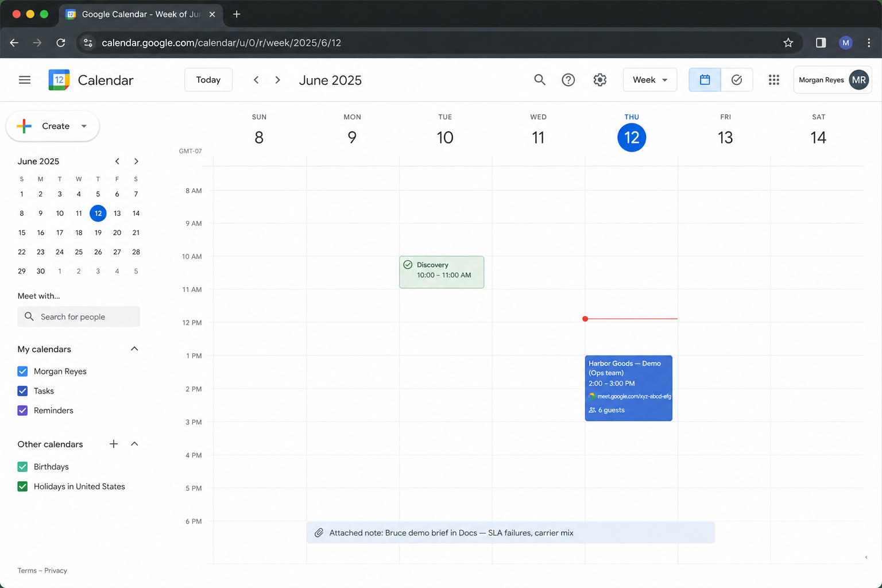Image resolution: width=882 pixels, height=588 pixels.
Task: Go to previous week arrow
Action: [x=256, y=80]
